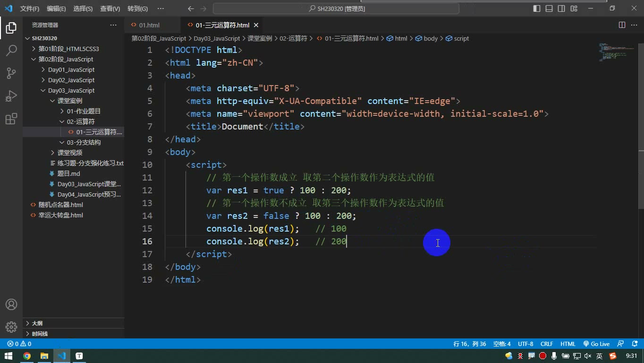Open the Manage gear menu
The height and width of the screenshot is (363, 644).
[11, 327]
